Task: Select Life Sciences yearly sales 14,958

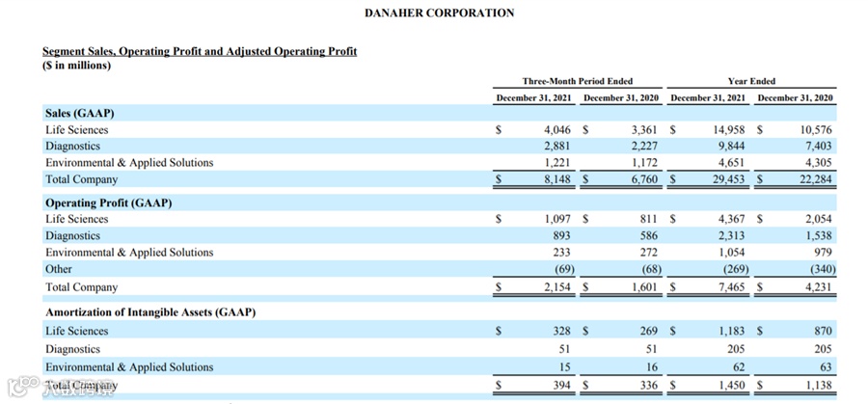Action: [729, 130]
